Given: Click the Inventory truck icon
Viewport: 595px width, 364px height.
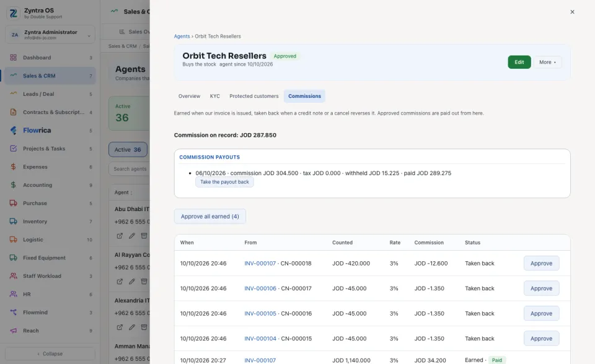Looking at the screenshot, I should 13,222.
